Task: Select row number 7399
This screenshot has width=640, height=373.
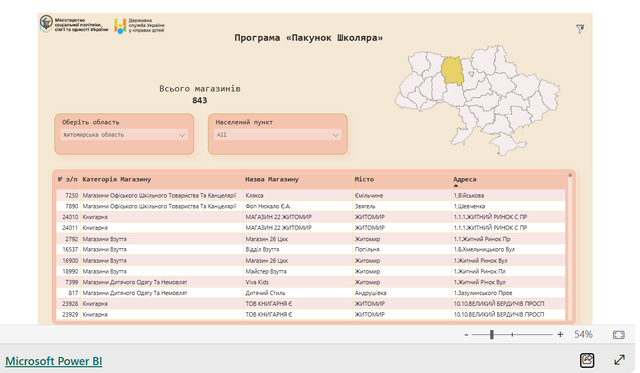Action: tap(71, 282)
